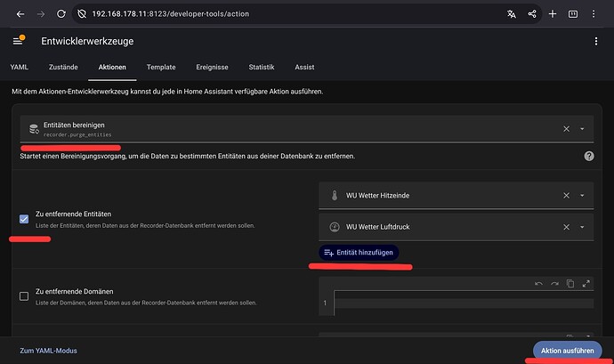Viewport: 614px width, 364px height.
Task: Copy domains code editor content
Action: click(570, 284)
